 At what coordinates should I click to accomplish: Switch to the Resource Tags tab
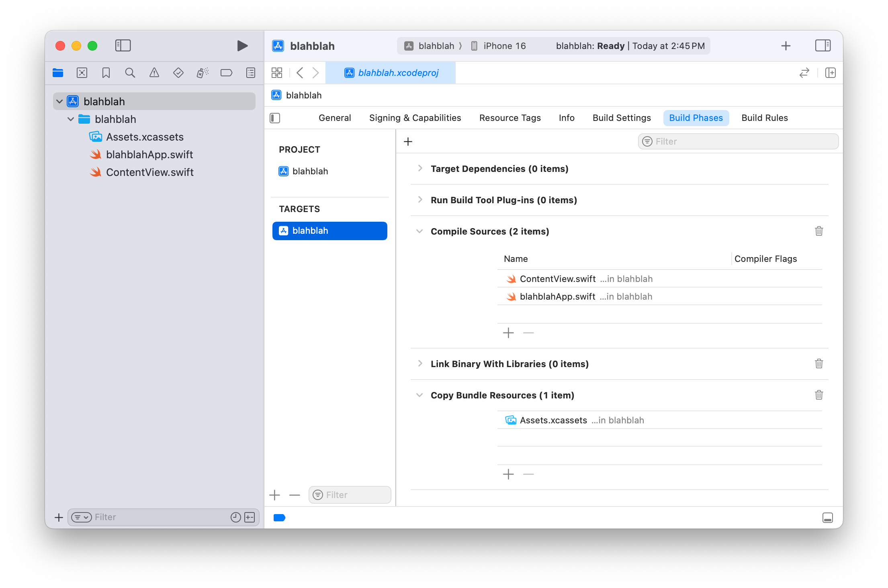(x=510, y=118)
